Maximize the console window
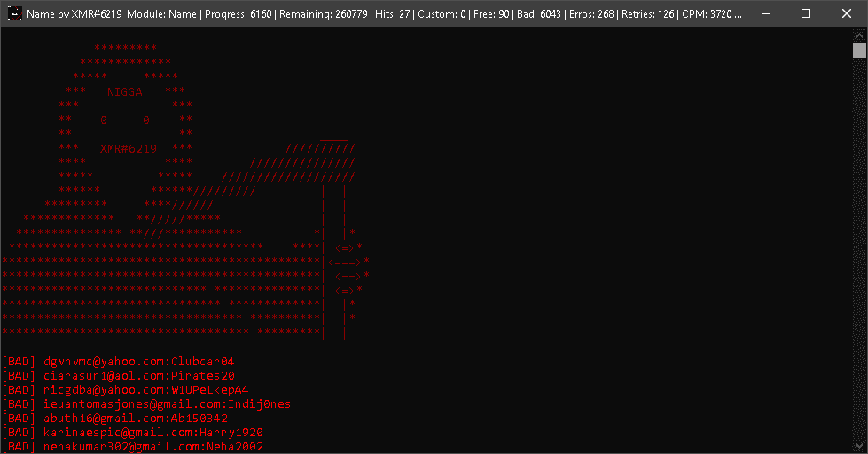The image size is (868, 454). click(806, 13)
